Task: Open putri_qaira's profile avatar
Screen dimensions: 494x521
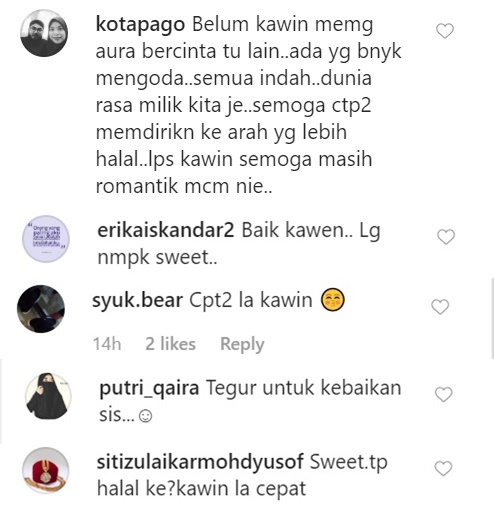Action: pyautogui.click(x=49, y=396)
